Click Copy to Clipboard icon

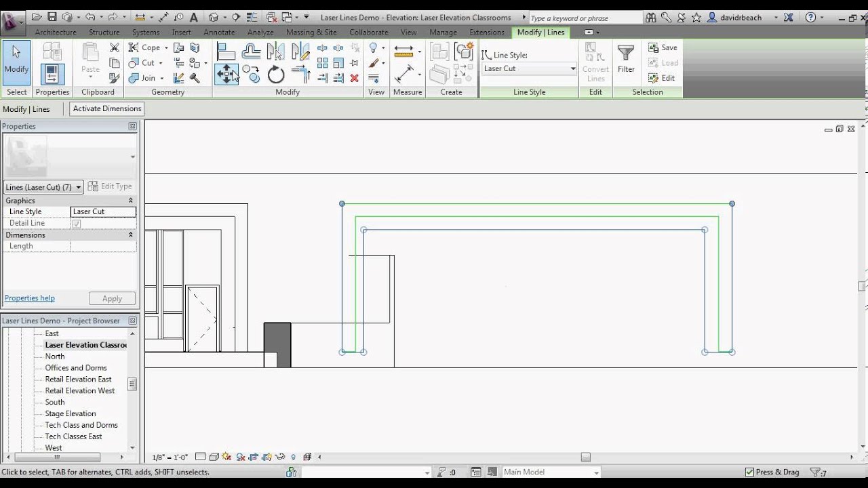tap(115, 63)
